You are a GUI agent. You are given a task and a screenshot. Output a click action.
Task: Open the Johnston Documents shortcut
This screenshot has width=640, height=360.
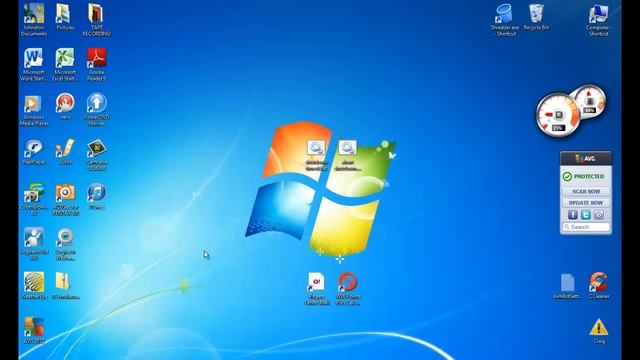[x=33, y=20]
